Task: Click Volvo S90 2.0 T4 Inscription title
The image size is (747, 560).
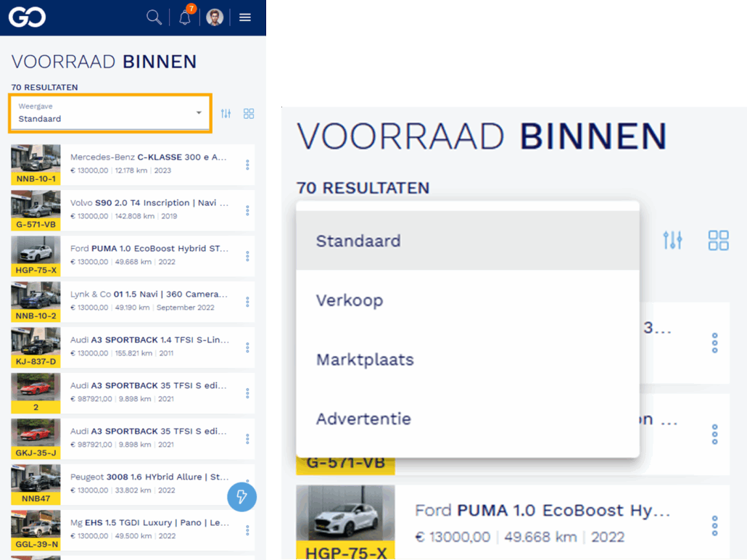Action: (x=149, y=203)
